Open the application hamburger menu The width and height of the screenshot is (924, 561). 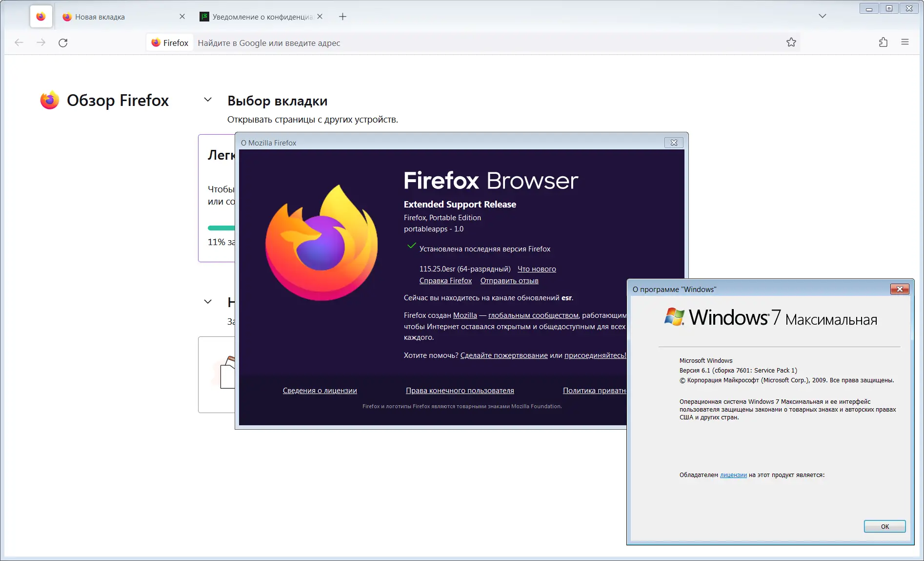905,42
